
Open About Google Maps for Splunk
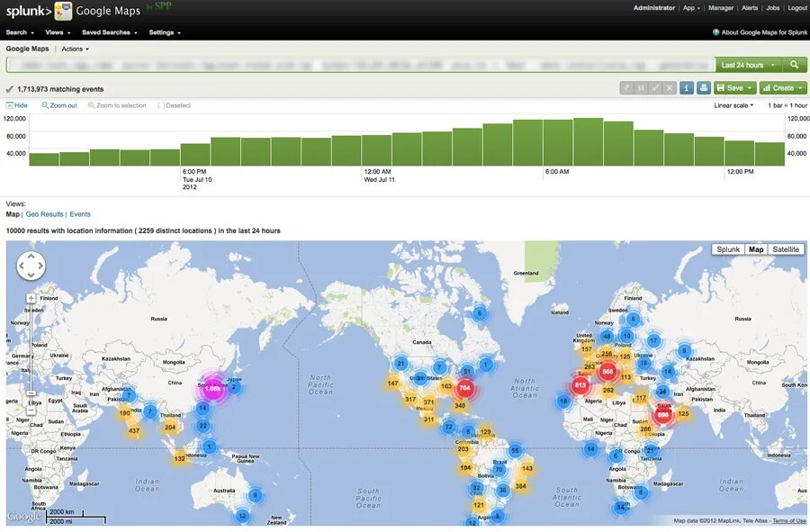[x=764, y=32]
